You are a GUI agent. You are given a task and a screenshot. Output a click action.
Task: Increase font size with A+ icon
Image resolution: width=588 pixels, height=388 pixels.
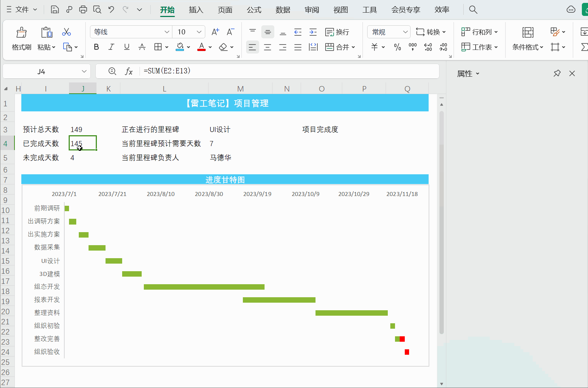(215, 32)
